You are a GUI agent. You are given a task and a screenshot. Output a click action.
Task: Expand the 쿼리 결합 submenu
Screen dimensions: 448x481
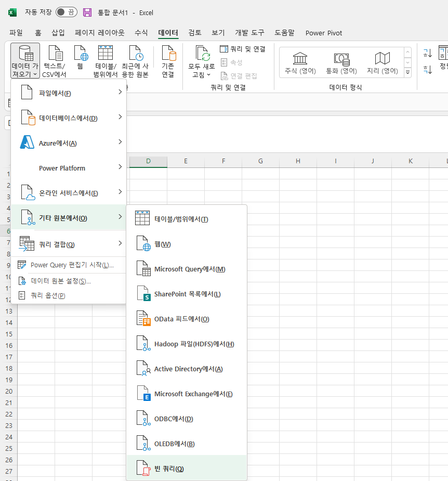click(x=69, y=243)
